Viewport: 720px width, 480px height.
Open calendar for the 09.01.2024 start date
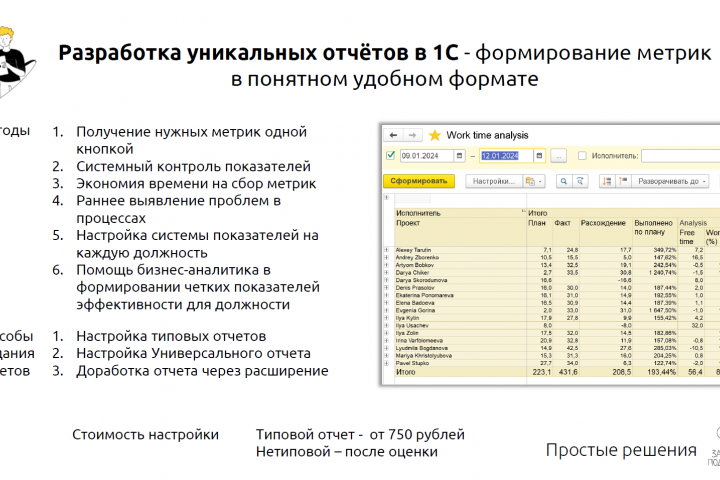(x=459, y=156)
